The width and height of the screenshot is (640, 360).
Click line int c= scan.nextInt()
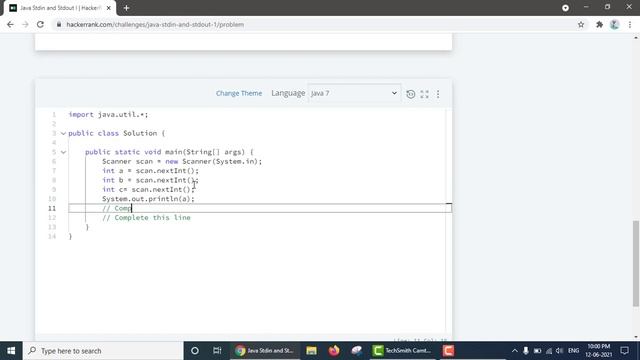click(x=149, y=190)
